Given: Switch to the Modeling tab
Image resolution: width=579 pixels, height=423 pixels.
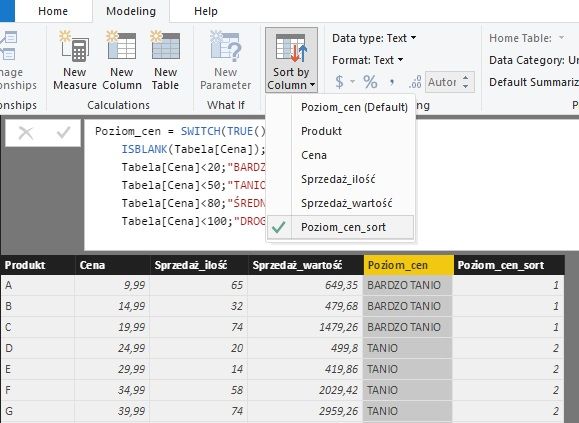Looking at the screenshot, I should [x=131, y=11].
